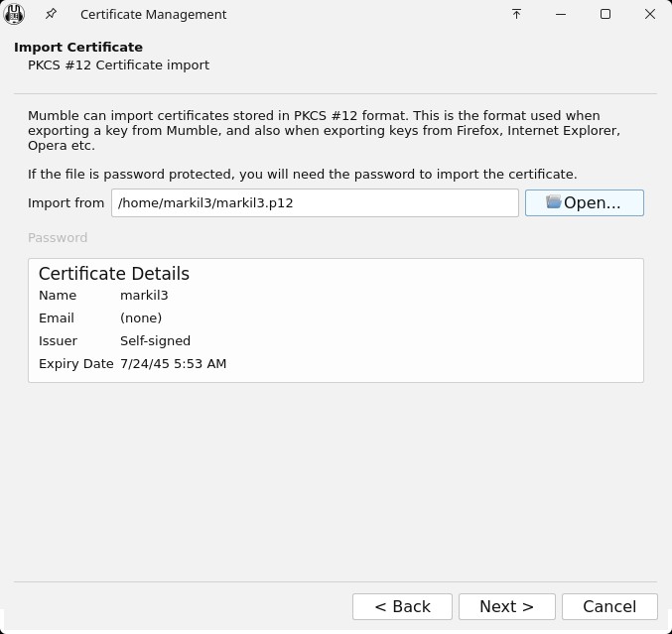The image size is (672, 634).
Task: Select the Certificate Details heading
Action: (x=114, y=274)
